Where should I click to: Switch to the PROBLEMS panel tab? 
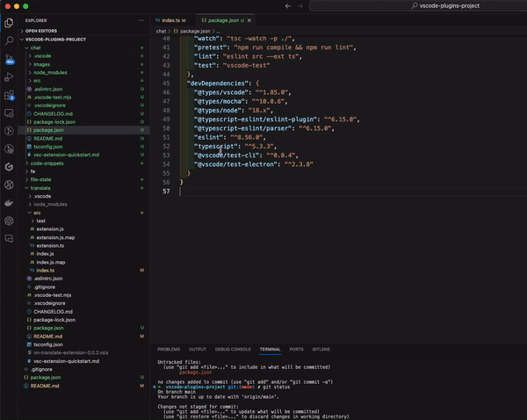(168, 349)
